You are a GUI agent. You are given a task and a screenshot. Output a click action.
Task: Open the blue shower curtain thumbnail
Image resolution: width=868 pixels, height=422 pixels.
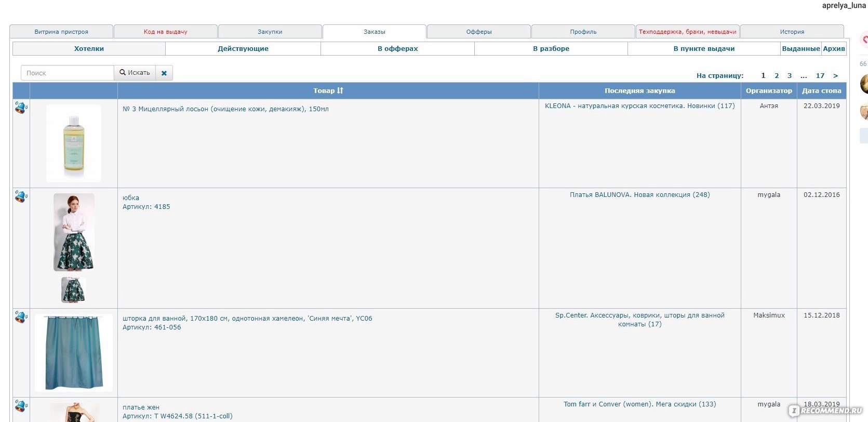point(74,353)
